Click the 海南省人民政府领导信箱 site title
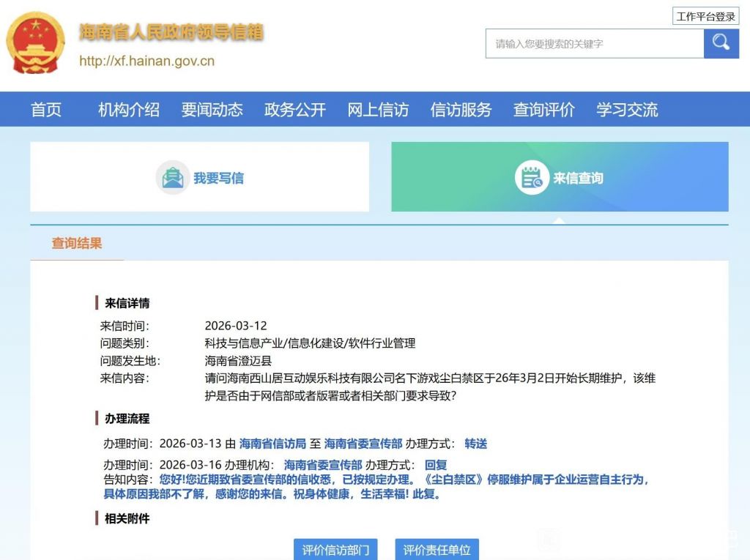Screen dimensions: 750x560 pos(171,32)
